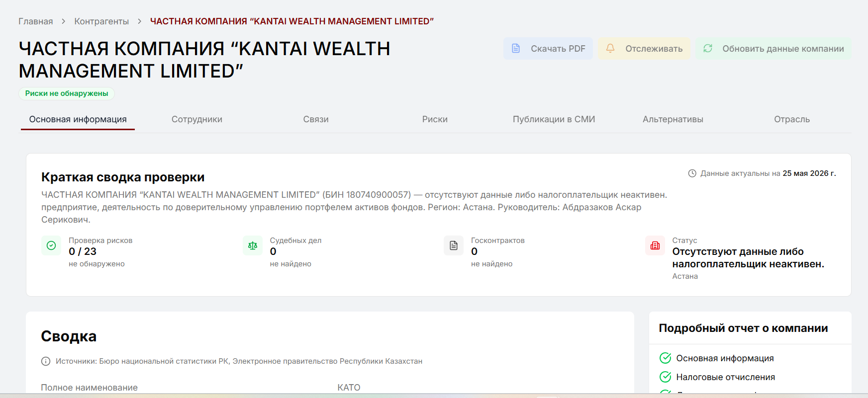Click the Судебных дел label
Viewport: 868px width, 398px height.
pos(295,240)
